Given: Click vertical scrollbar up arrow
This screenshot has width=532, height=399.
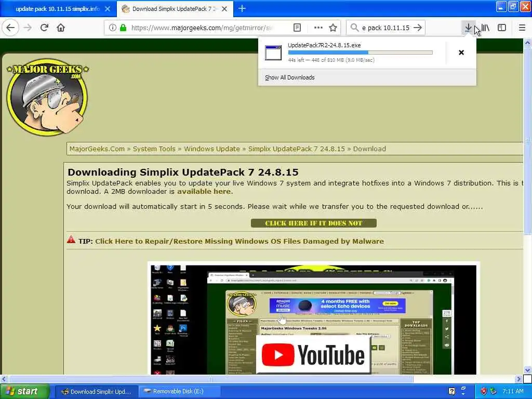Looking at the screenshot, I should pos(527,43).
